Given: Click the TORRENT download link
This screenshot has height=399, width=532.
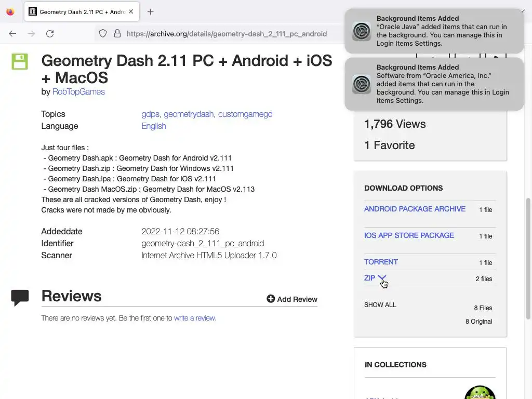Looking at the screenshot, I should pyautogui.click(x=381, y=262).
